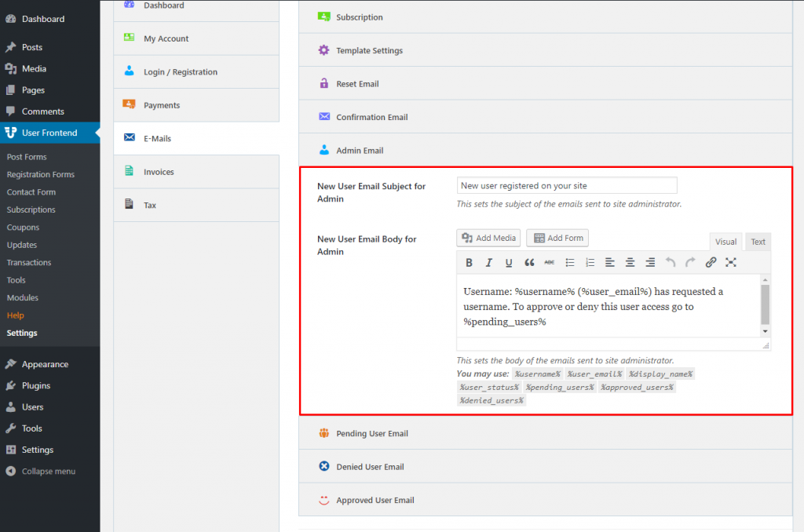Apply underline formatting to email text
The height and width of the screenshot is (532, 804).
508,262
